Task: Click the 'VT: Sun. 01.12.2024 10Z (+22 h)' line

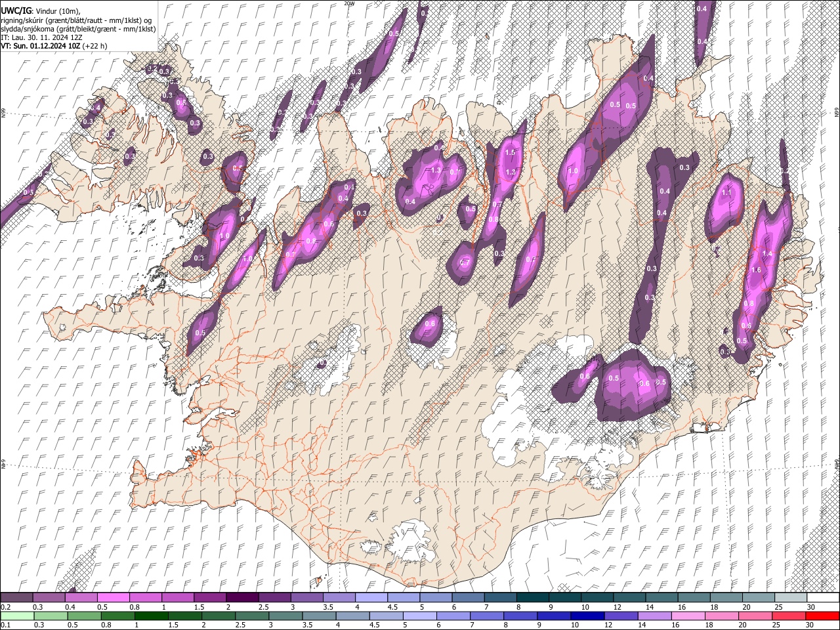Action: tap(54, 46)
